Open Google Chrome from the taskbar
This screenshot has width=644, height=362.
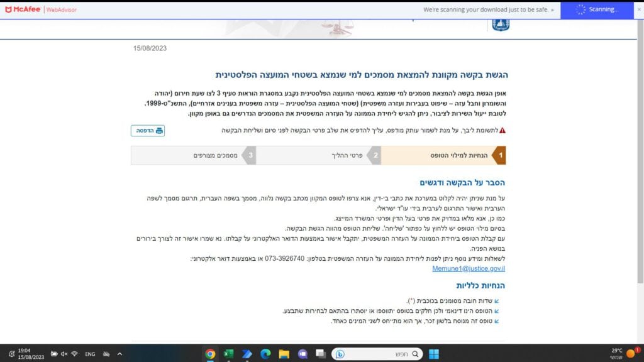[210, 354]
